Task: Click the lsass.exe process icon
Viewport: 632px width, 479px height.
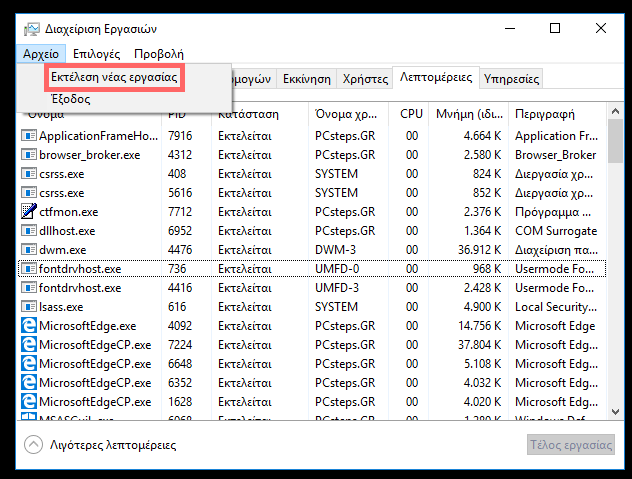Action: pos(29,306)
